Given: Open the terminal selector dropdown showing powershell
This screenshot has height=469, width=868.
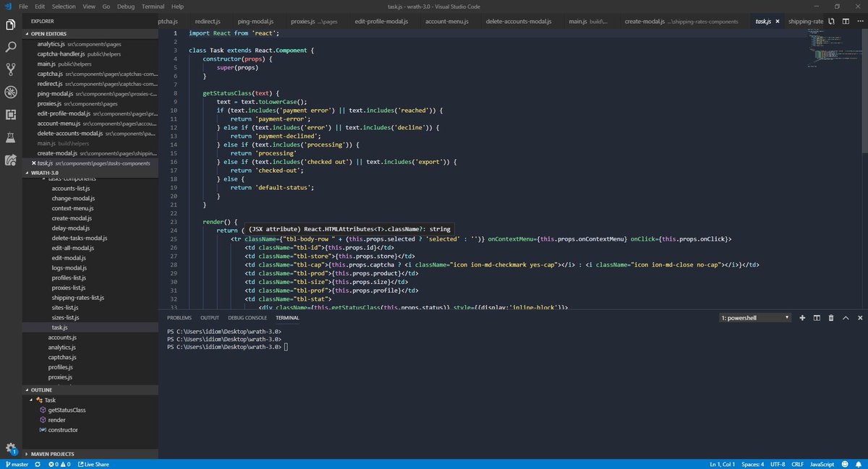Looking at the screenshot, I should [754, 317].
